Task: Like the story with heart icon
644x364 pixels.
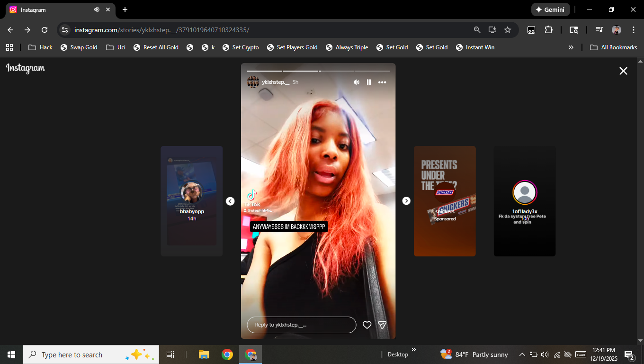Action: pyautogui.click(x=367, y=325)
